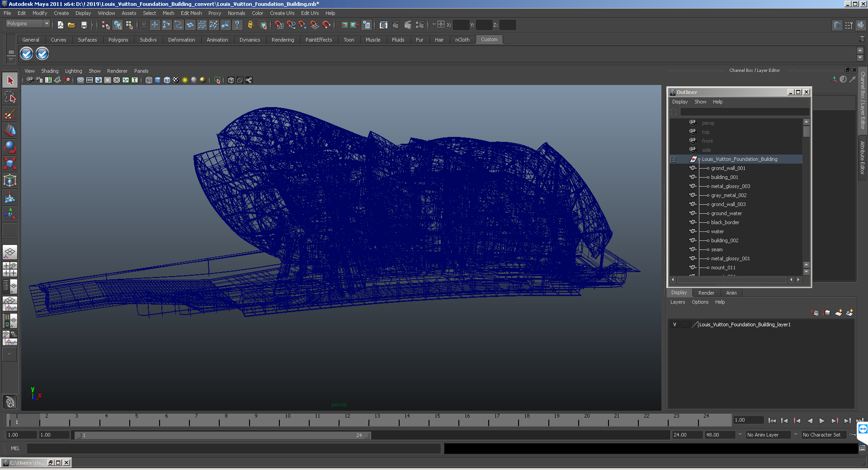Choose the Paint Selection tool
This screenshot has width=868, height=470.
[10, 113]
